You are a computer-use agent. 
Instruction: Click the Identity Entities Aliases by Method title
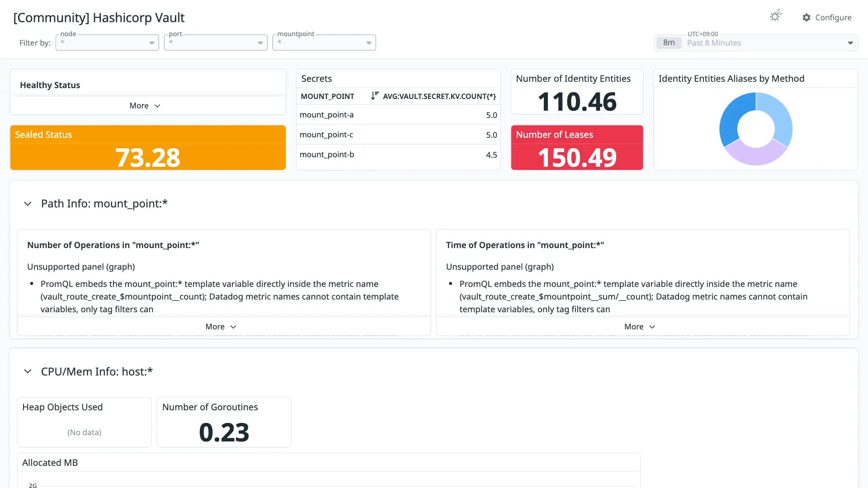[731, 79]
